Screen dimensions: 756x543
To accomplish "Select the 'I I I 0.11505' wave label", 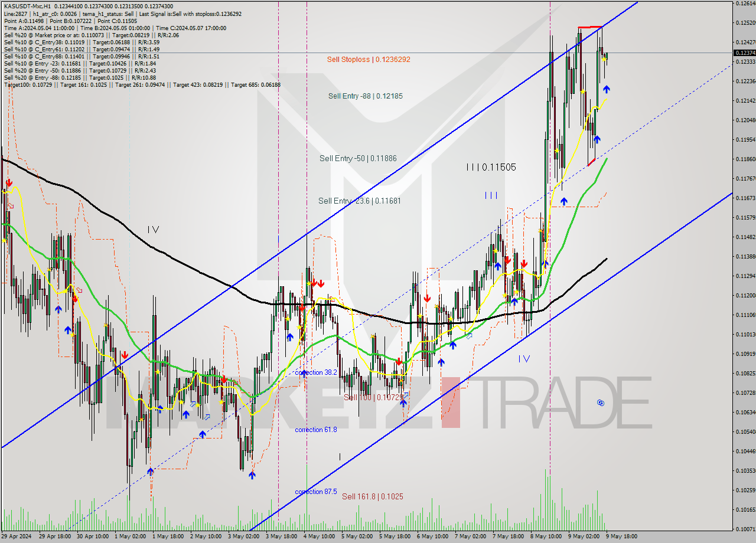I will (491, 168).
